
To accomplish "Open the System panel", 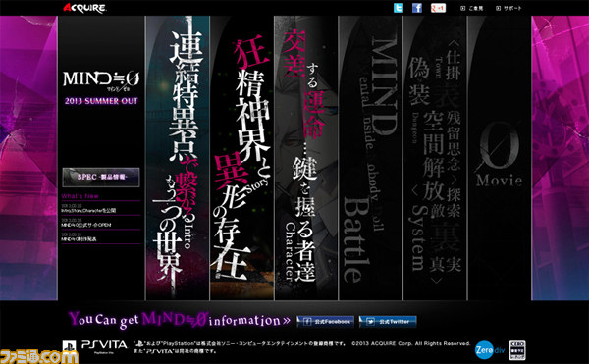I will point(435,158).
